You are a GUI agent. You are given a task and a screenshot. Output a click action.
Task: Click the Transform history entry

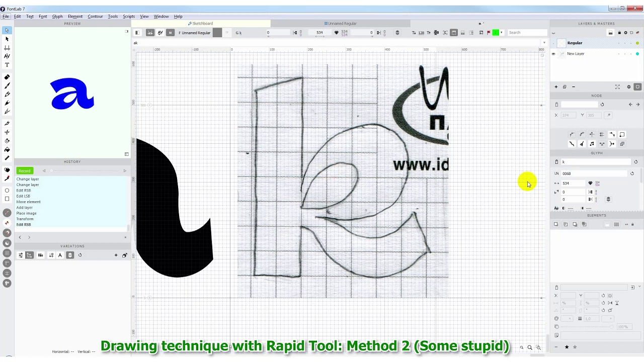25,219
